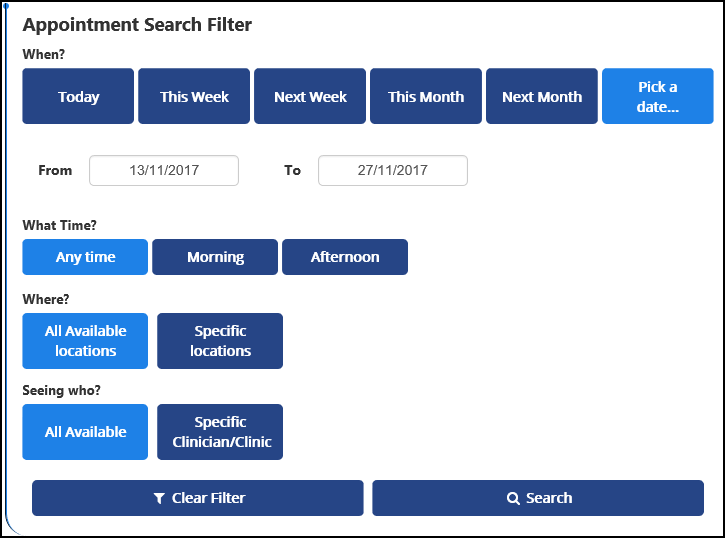The image size is (725, 538).
Task: Click the From date field
Action: (x=164, y=170)
